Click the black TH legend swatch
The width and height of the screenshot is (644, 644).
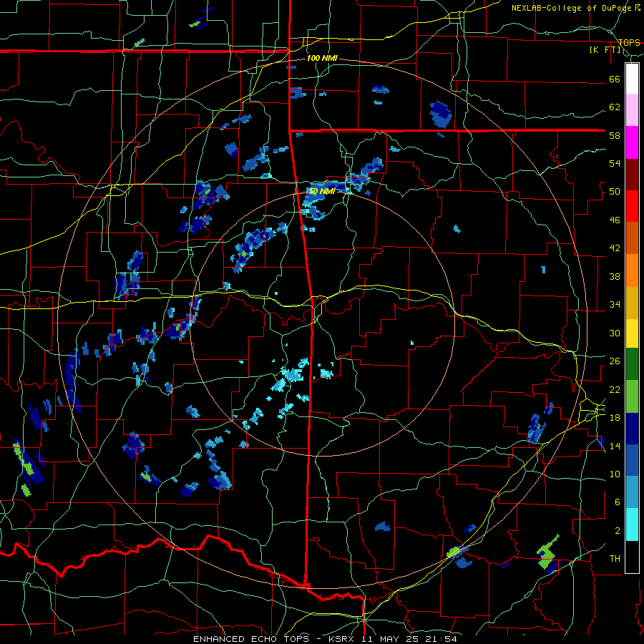(632, 557)
